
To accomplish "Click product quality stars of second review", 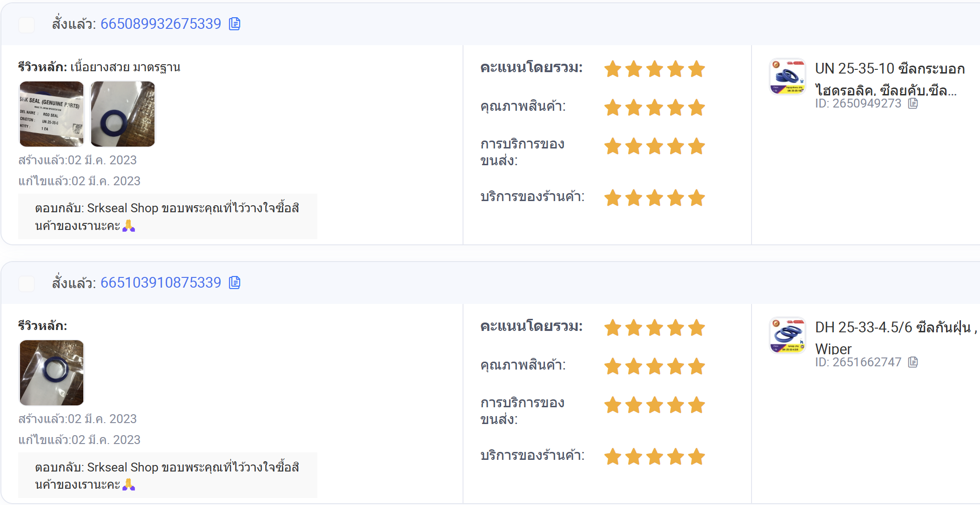I will pos(655,366).
